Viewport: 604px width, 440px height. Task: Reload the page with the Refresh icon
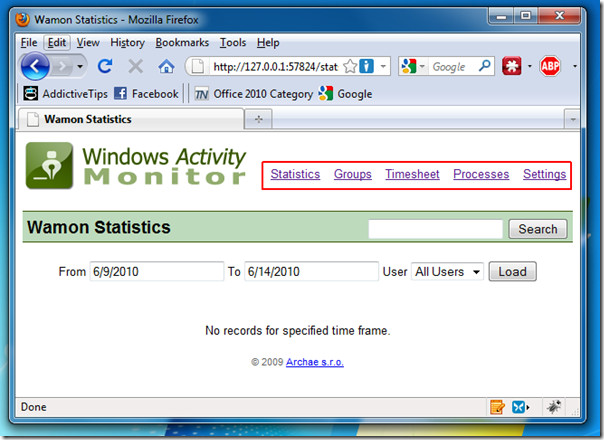105,66
